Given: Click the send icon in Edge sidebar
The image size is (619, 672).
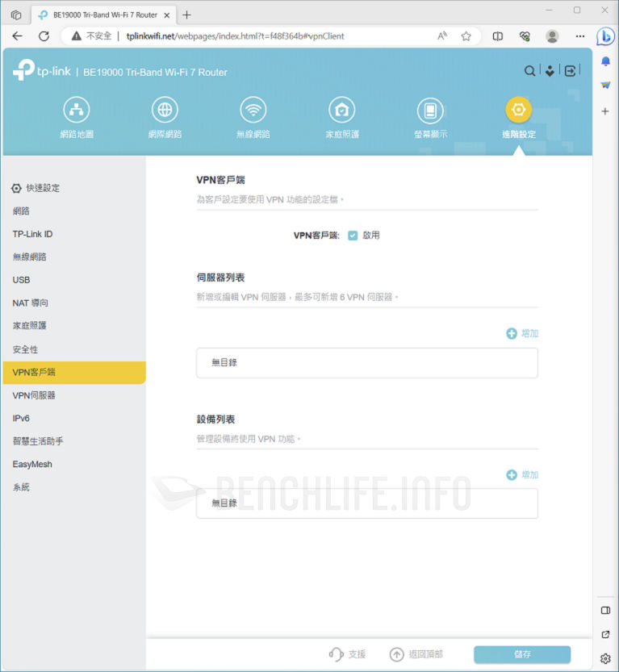Looking at the screenshot, I should point(605,85).
